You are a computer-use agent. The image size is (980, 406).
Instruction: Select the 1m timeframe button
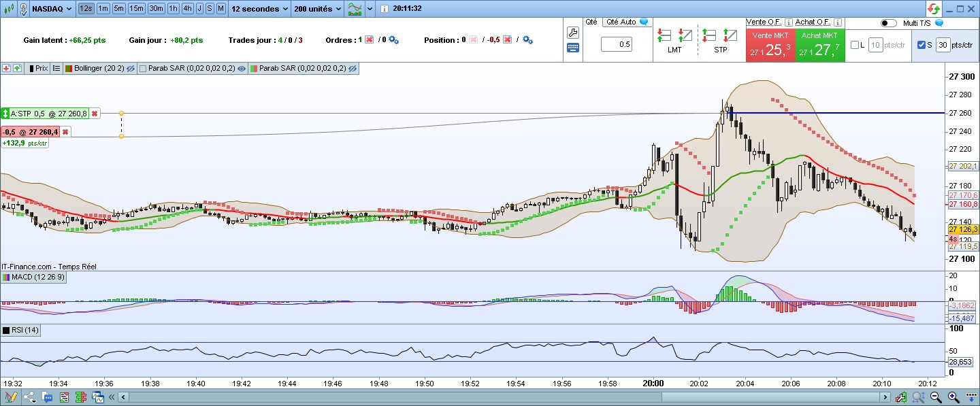[x=103, y=9]
